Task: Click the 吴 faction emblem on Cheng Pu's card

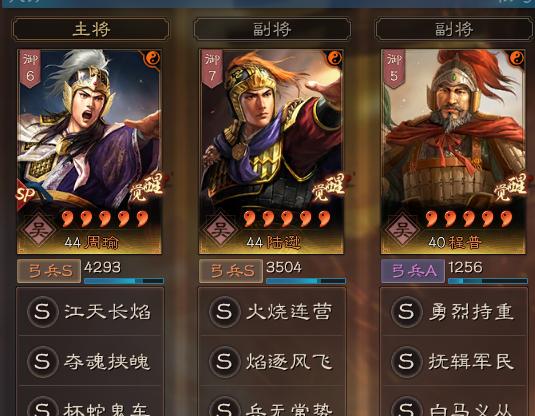Action: pyautogui.click(x=402, y=229)
